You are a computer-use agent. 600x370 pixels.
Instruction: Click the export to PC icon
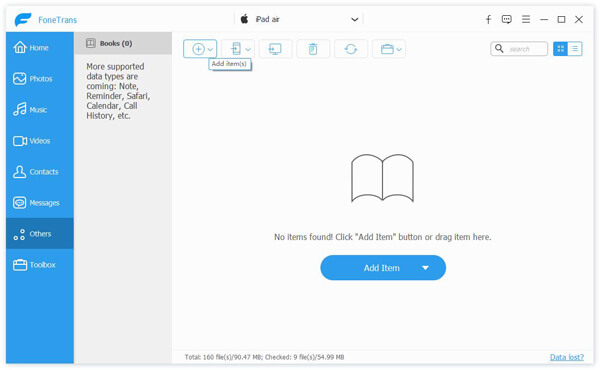coord(275,49)
